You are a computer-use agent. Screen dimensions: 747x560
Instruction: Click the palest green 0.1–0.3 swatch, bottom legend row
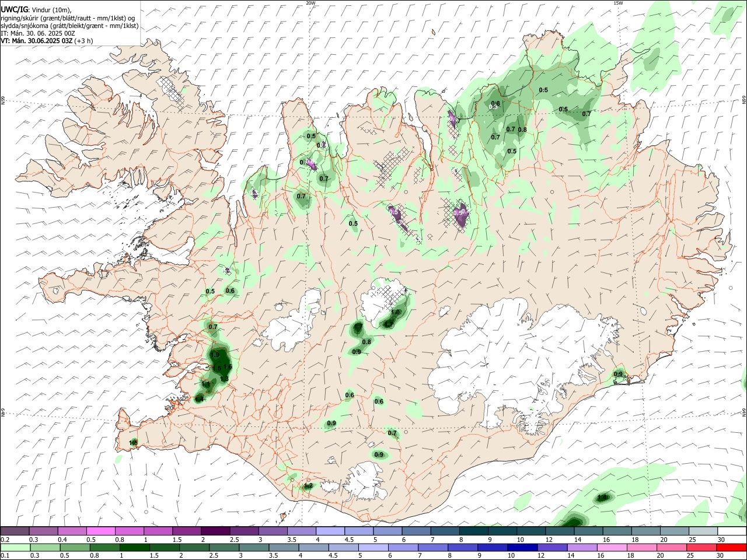tap(15, 548)
